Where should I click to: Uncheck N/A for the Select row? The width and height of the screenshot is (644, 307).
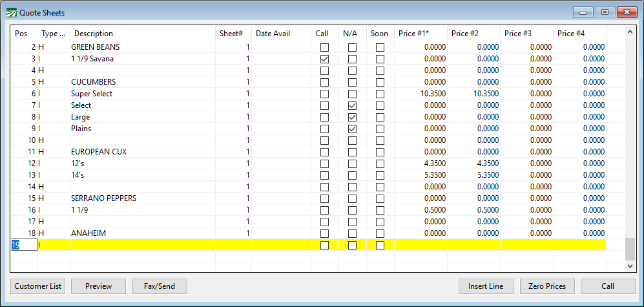tap(352, 105)
